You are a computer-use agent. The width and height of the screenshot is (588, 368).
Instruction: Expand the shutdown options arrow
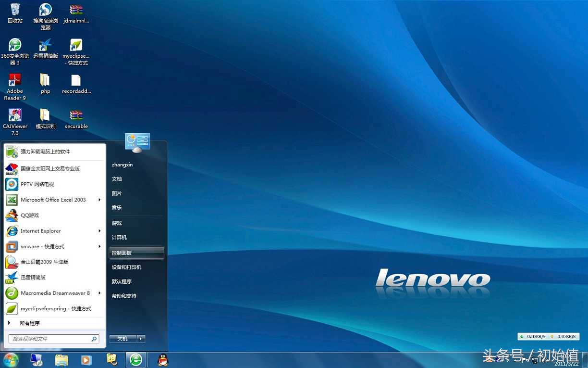pos(140,339)
